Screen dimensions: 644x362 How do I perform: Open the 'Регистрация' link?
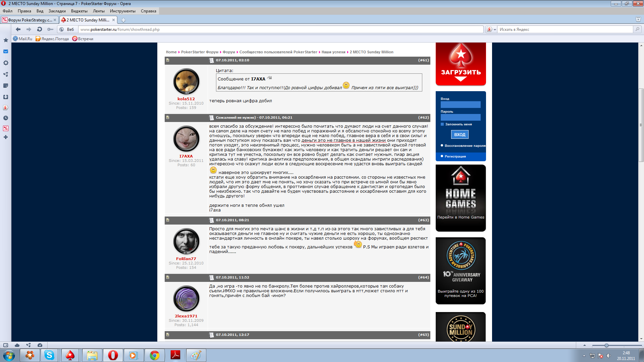pos(455,157)
